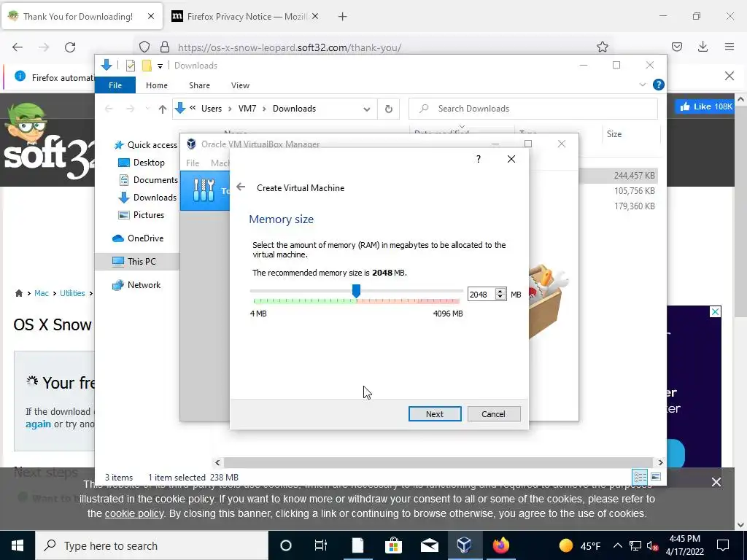Click Explorer horizontal scrollbar right arrow

coord(659,462)
